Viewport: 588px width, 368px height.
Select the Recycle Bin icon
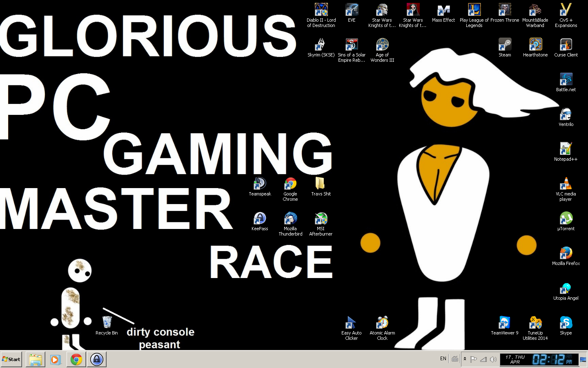pos(107,325)
